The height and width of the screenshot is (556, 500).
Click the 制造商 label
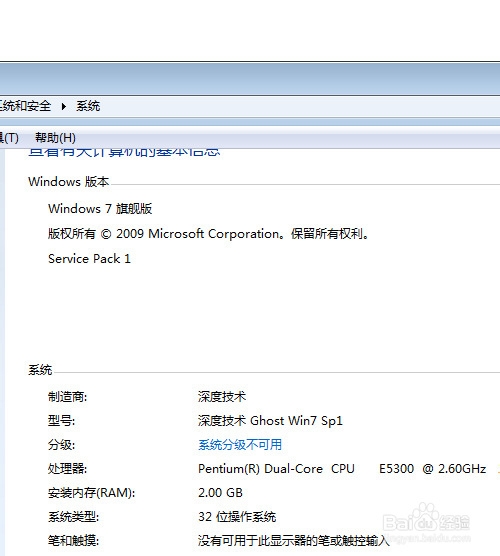67,396
